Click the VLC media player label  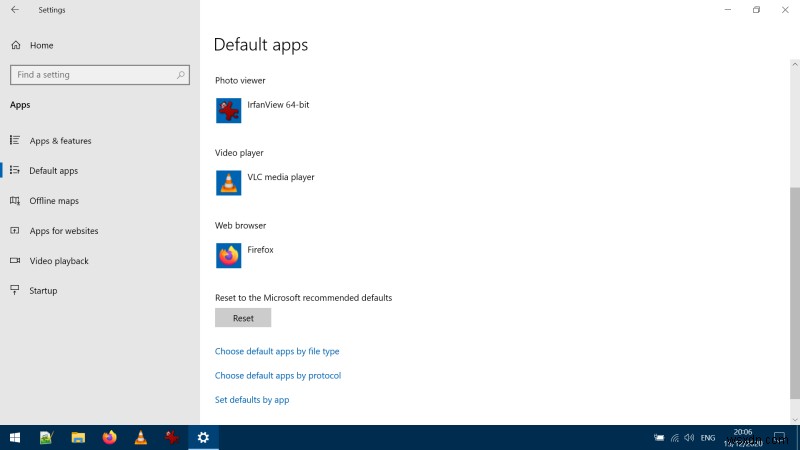pos(281,177)
